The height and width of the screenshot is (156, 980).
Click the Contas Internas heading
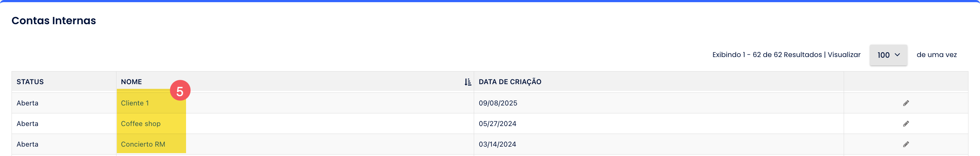(x=54, y=21)
